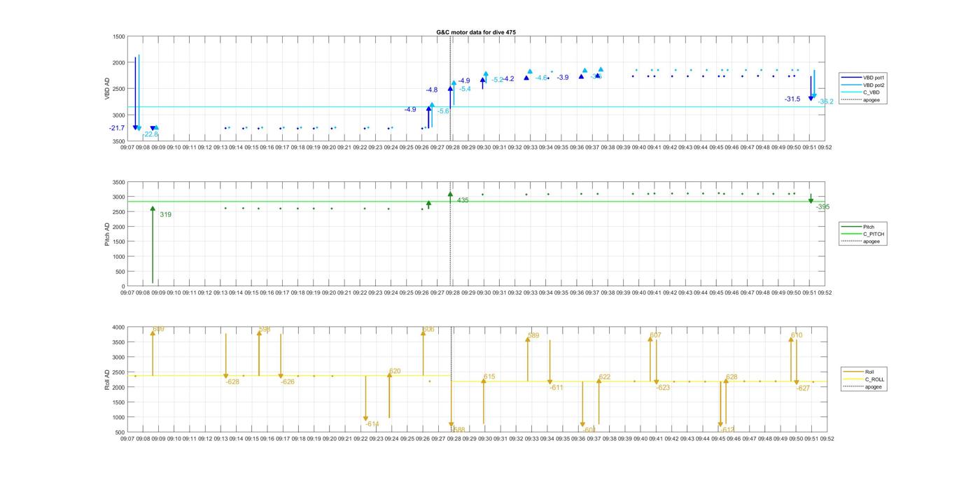
Task: Click the '319' pitch data label
Action: [x=165, y=215]
